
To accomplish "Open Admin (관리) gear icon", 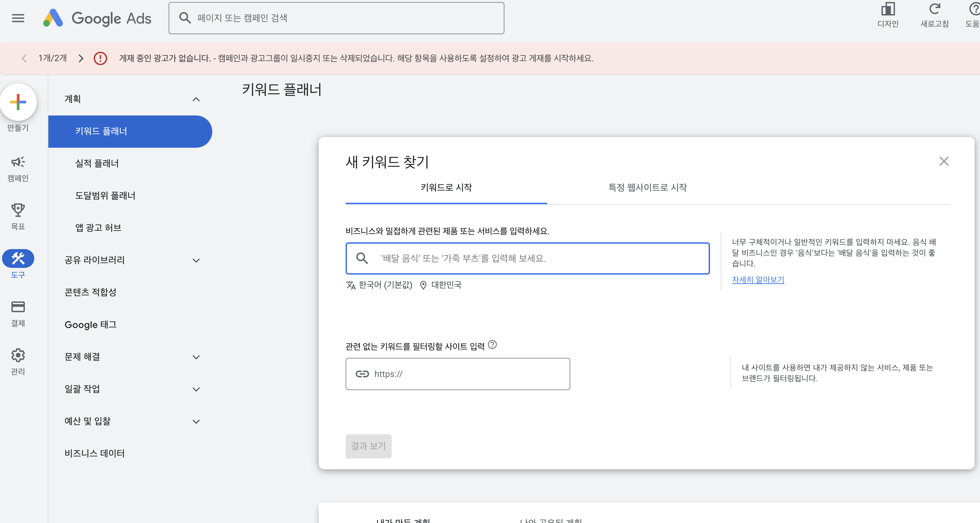I will click(18, 355).
